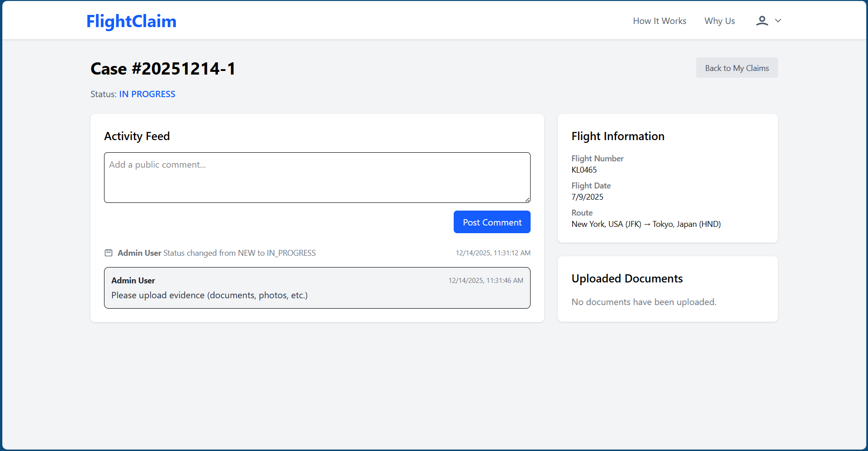This screenshot has height=451, width=868.
Task: Click the FlightClaim logo
Action: [131, 21]
